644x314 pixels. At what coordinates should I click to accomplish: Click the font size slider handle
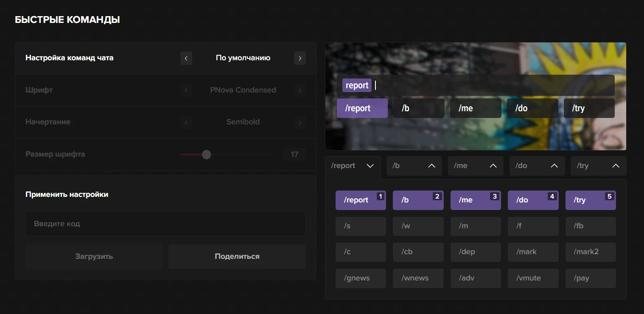207,154
